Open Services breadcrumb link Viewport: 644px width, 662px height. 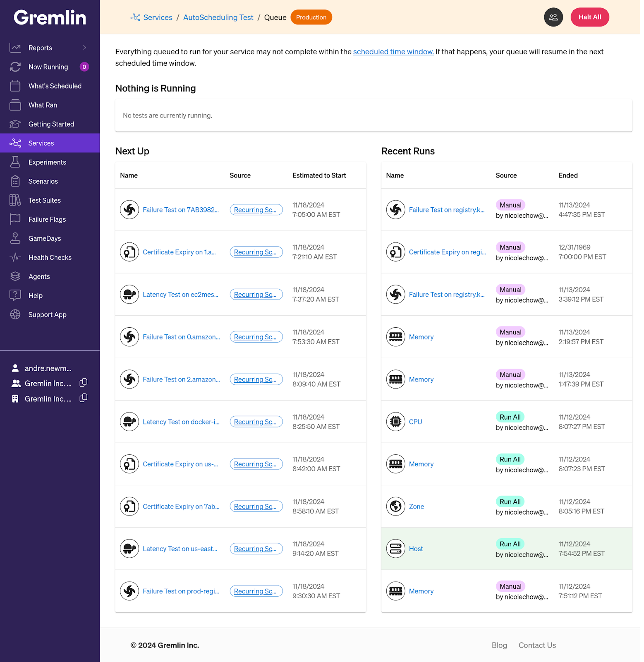click(x=158, y=17)
